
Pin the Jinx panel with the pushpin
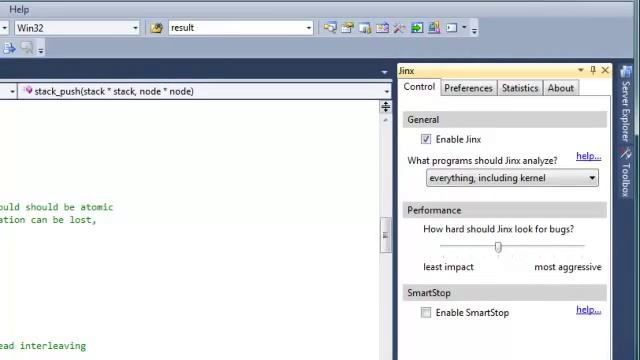[x=593, y=70]
